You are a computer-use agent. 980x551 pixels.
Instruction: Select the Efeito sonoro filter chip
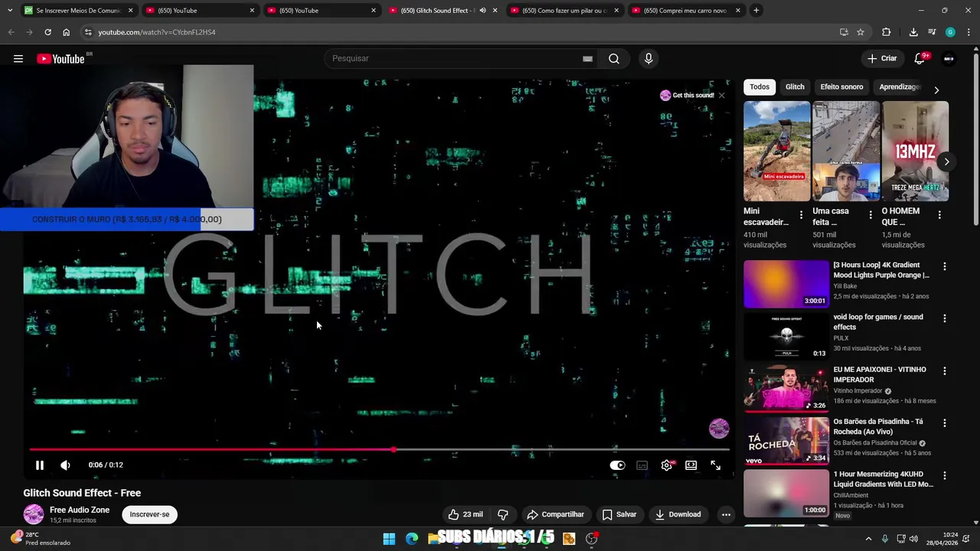[x=841, y=87]
